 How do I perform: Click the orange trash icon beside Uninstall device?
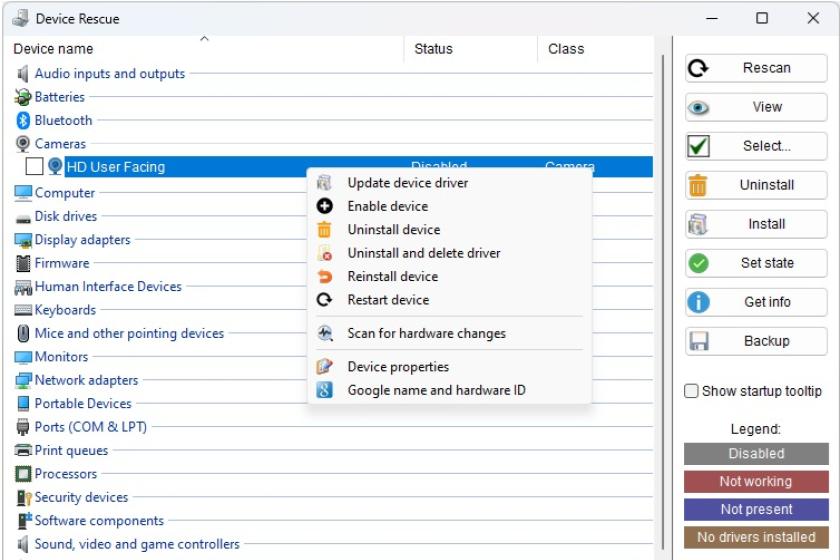click(324, 229)
